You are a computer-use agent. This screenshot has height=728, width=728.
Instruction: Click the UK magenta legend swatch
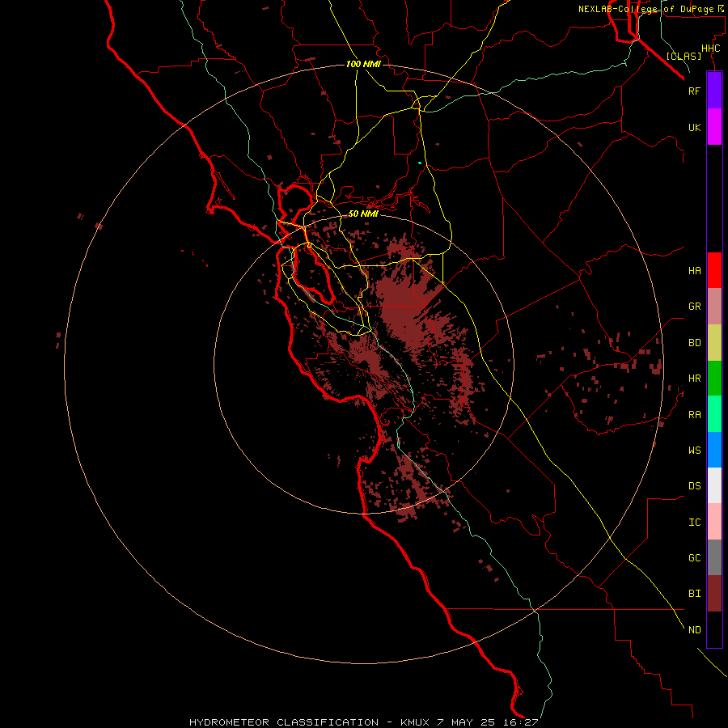tap(714, 127)
